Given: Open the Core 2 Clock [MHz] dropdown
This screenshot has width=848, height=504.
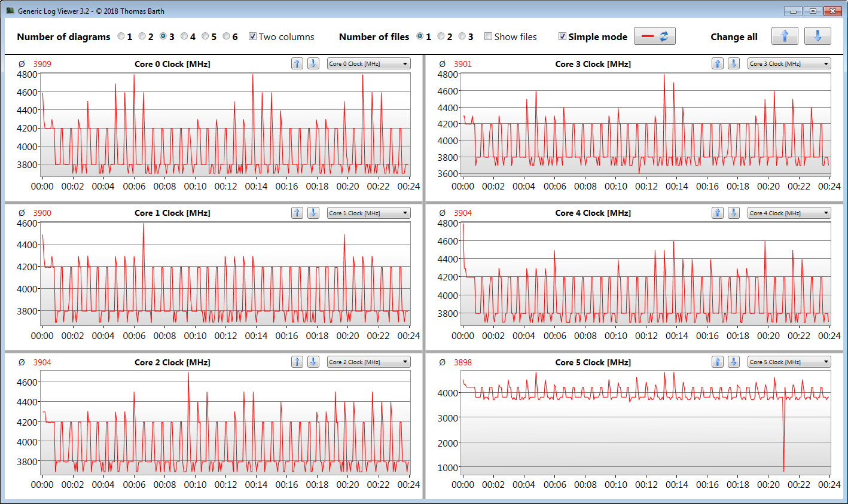Looking at the screenshot, I should point(368,362).
